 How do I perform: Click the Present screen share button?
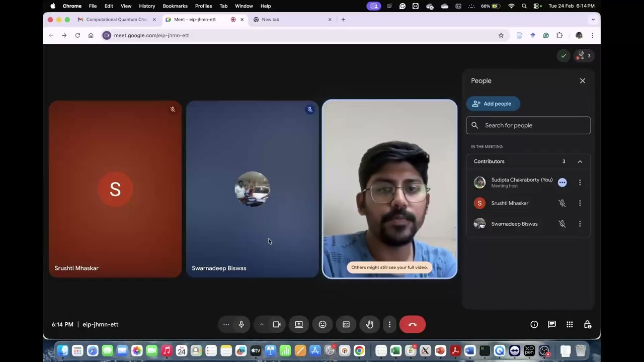point(299,324)
